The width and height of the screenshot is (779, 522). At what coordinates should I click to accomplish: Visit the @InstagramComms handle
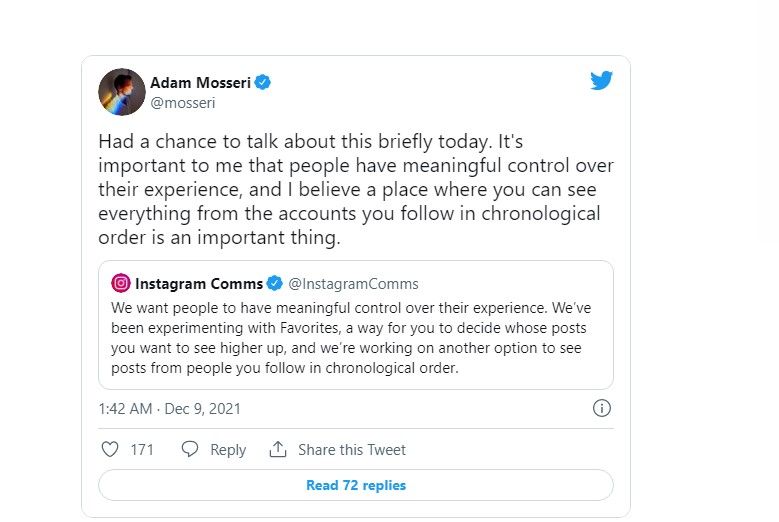click(353, 284)
